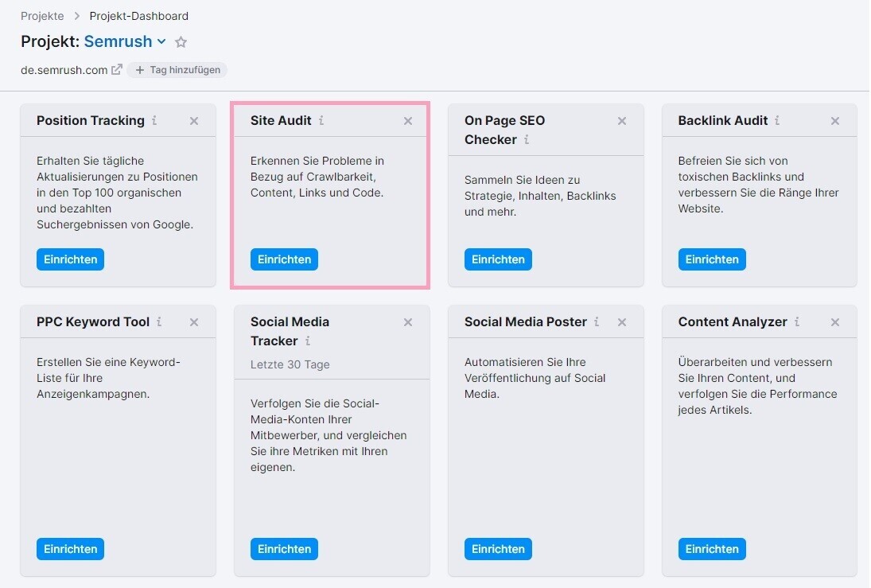The height and width of the screenshot is (588, 871).
Task: Start Content Analyzer setup via Einrichten
Action: coord(712,548)
